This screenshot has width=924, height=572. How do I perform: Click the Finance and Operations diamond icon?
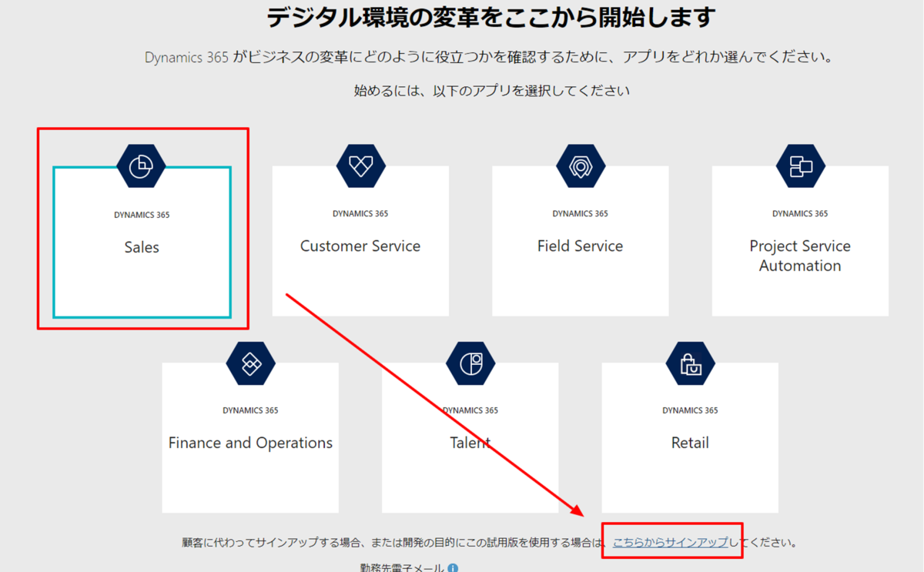coord(251,363)
